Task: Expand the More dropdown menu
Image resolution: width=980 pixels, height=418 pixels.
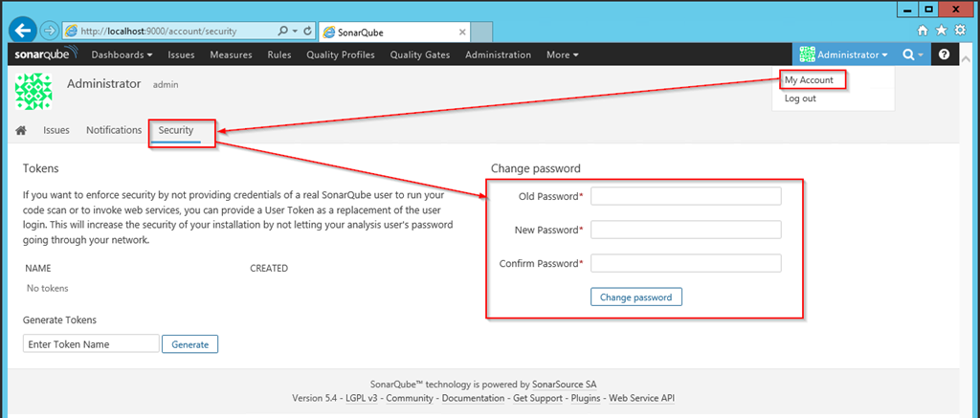Action: click(562, 55)
